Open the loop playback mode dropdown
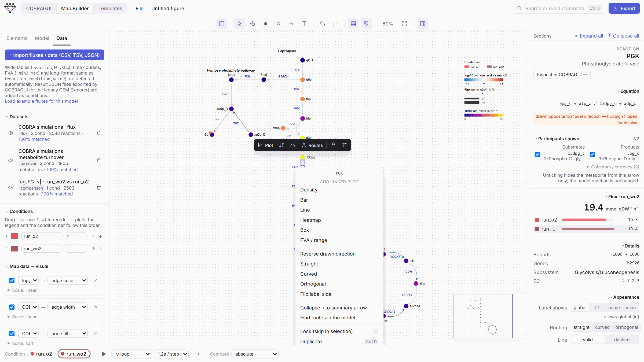The image size is (644, 362). 131,354
